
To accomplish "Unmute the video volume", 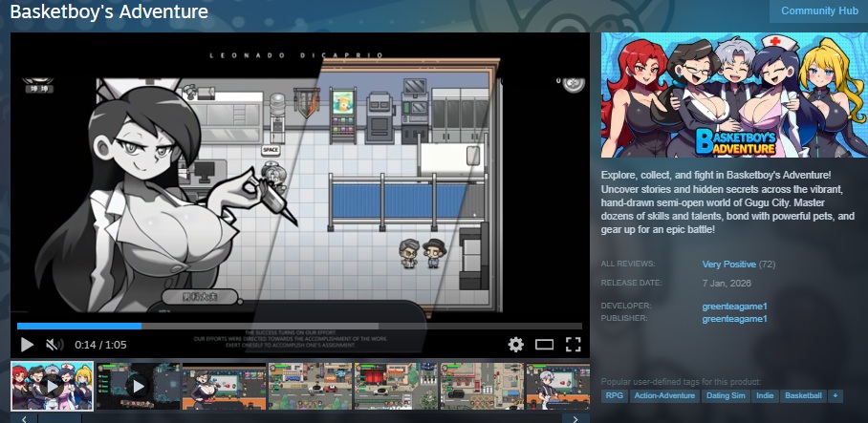I will pyautogui.click(x=54, y=345).
